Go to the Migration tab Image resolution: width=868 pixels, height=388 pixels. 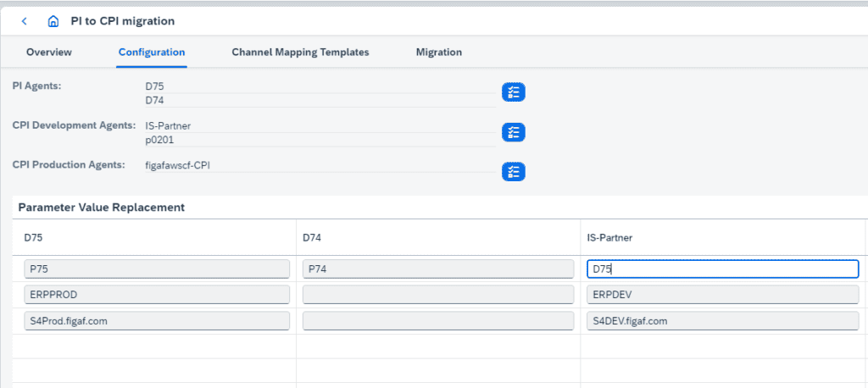click(439, 52)
